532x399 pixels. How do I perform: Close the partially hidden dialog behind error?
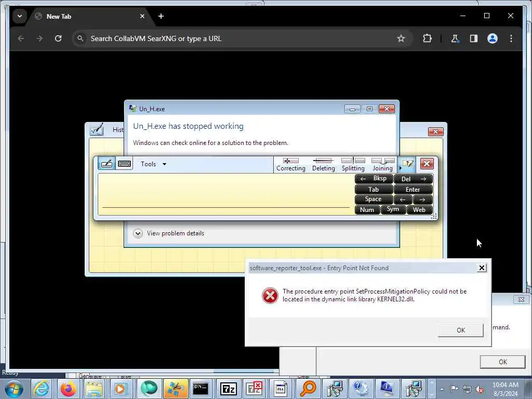tap(522, 299)
